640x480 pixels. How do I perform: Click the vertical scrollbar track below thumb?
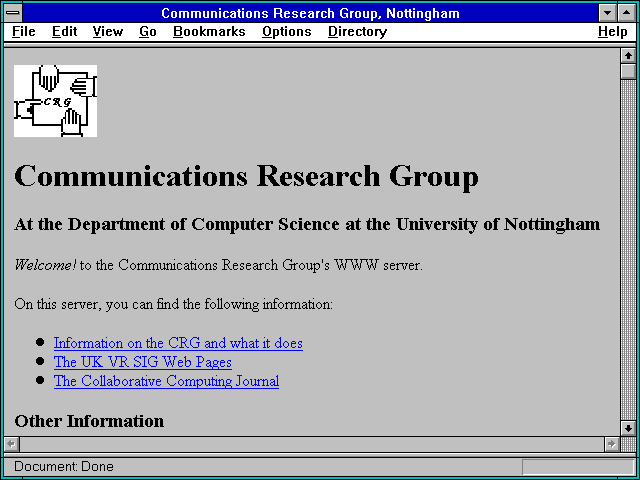point(628,250)
